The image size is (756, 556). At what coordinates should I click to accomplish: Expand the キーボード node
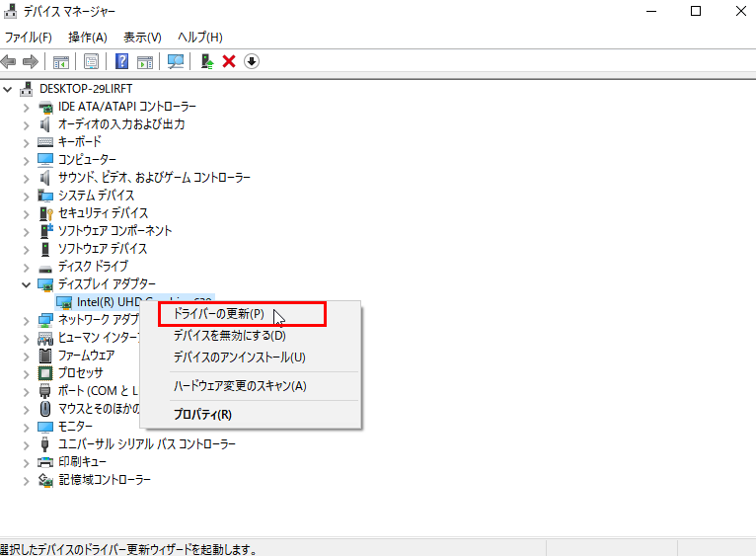click(x=27, y=143)
